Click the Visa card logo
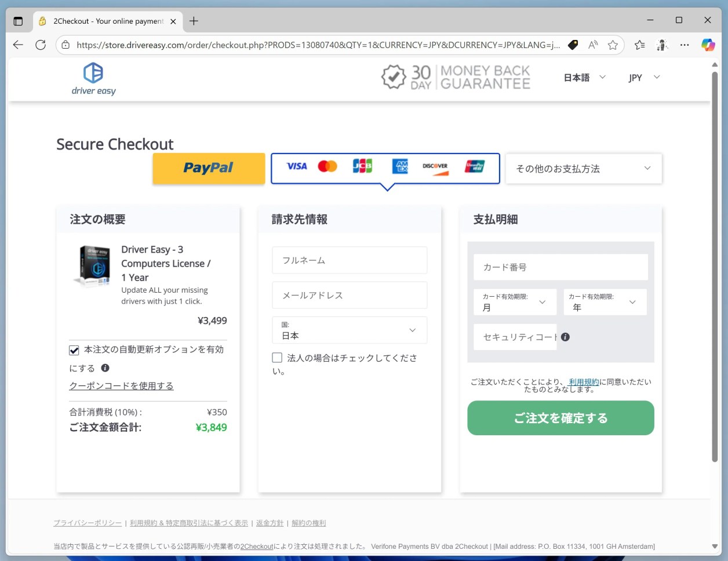This screenshot has height=561, width=728. pyautogui.click(x=297, y=166)
